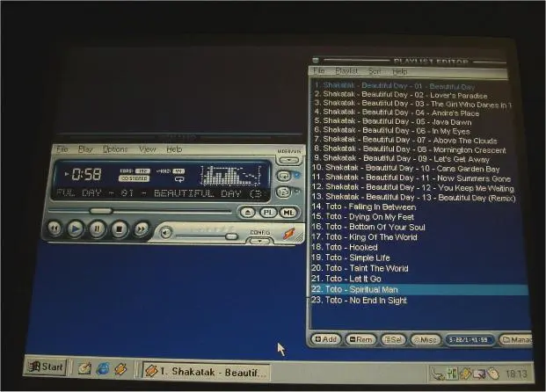Open the Add dropdown in playlist editor

pos(325,339)
